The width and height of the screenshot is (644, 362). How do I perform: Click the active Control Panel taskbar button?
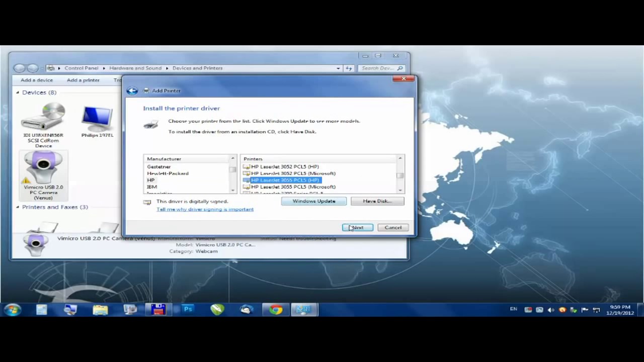tap(304, 310)
